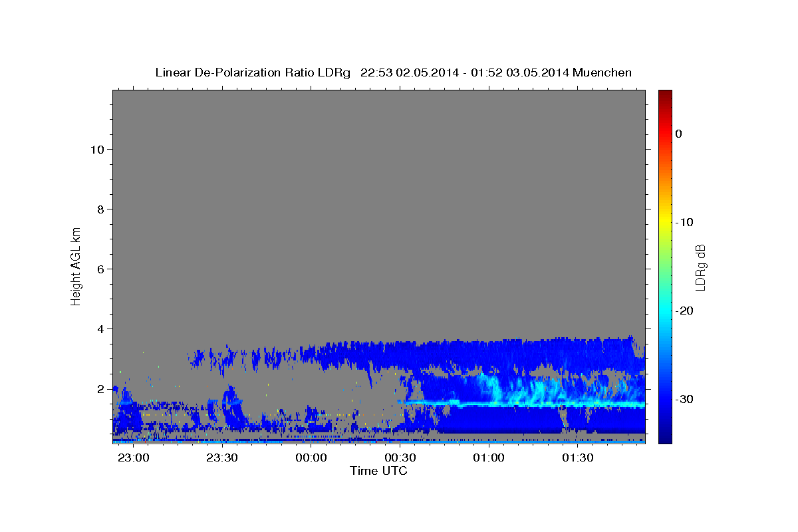
Task: Click the 23:30 time tick label
Action: pyautogui.click(x=222, y=458)
